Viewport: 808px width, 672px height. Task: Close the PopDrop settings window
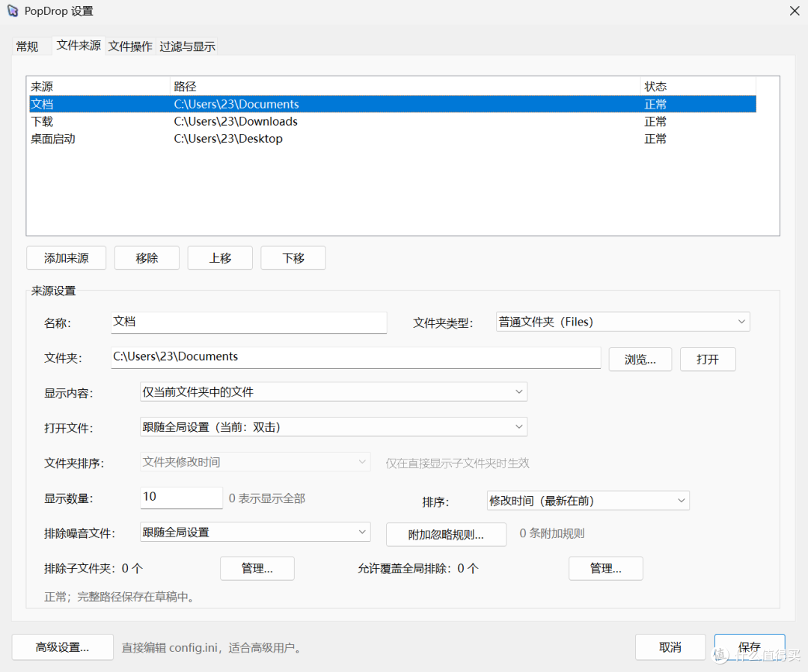click(x=795, y=10)
